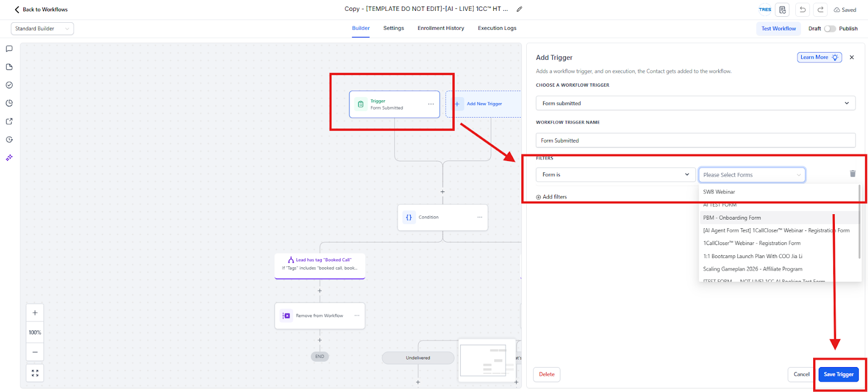Click the Save Trigger button
The width and height of the screenshot is (868, 392).
(x=839, y=374)
